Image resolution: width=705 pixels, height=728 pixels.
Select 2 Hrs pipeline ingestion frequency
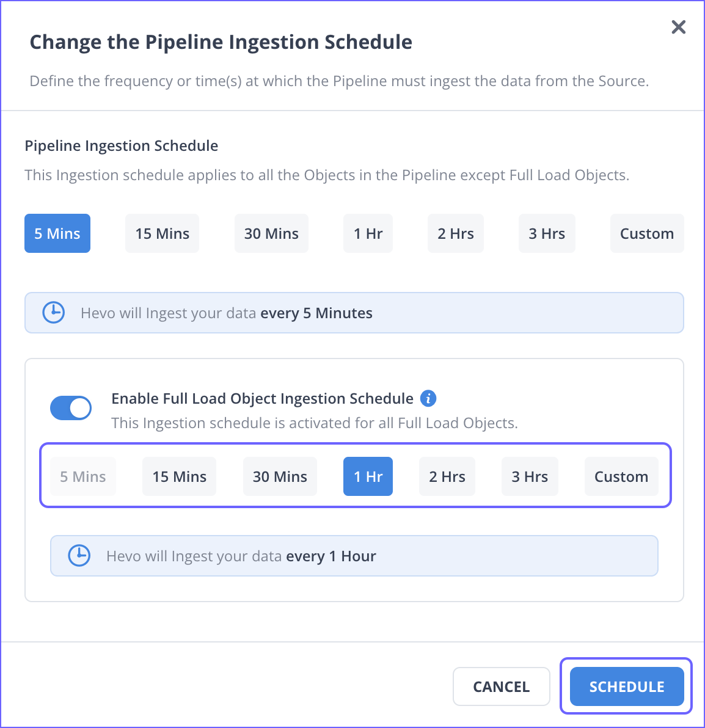click(456, 233)
